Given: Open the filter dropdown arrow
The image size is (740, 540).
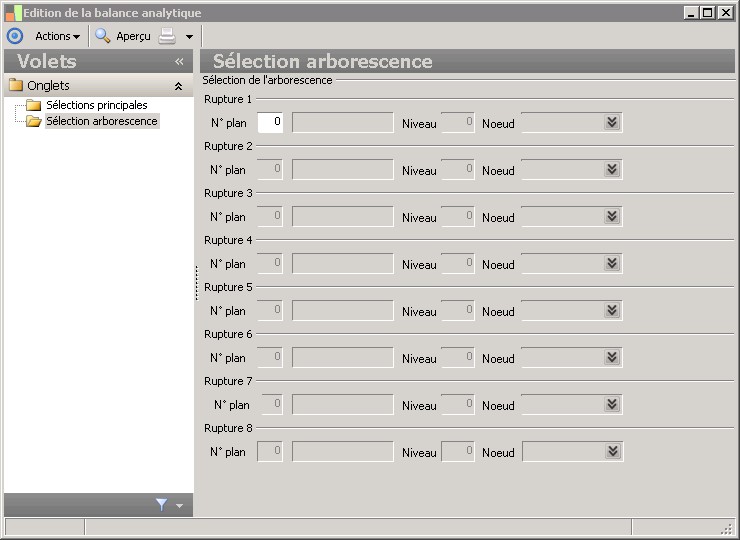Looking at the screenshot, I should [179, 506].
